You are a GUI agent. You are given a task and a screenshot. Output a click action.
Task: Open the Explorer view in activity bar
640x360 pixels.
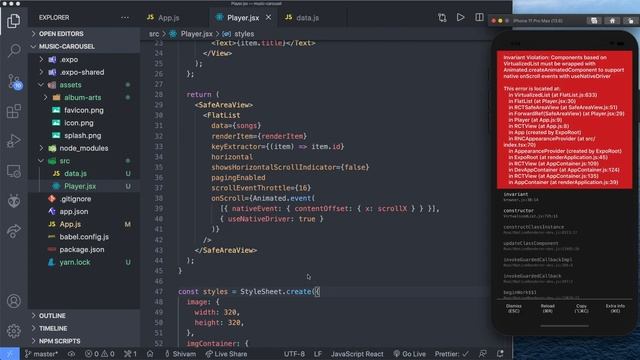click(x=13, y=21)
